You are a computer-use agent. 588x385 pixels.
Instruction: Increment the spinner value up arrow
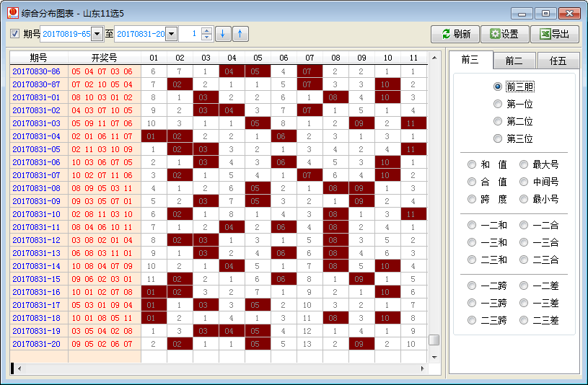coord(206,30)
